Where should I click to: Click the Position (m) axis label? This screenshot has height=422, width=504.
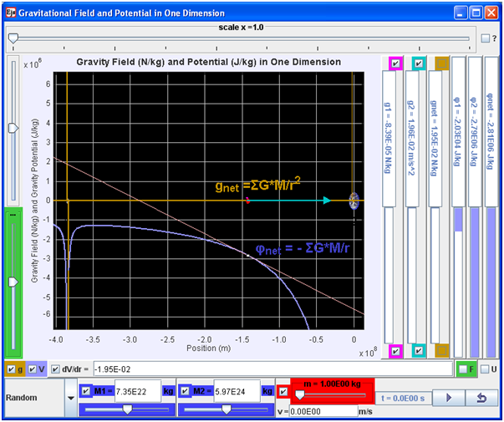pyautogui.click(x=209, y=348)
